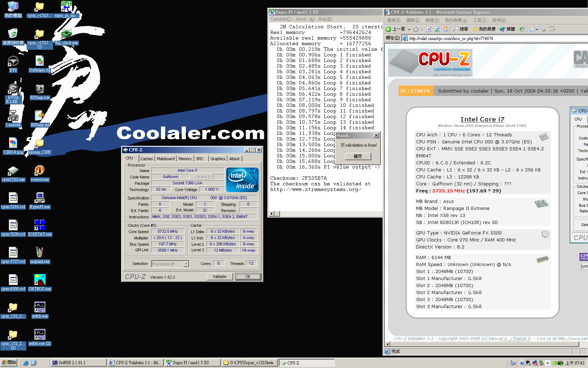The width and height of the screenshot is (588, 368).
Task: Click the CPU-Z validation database banner logo
Action: click(430, 63)
